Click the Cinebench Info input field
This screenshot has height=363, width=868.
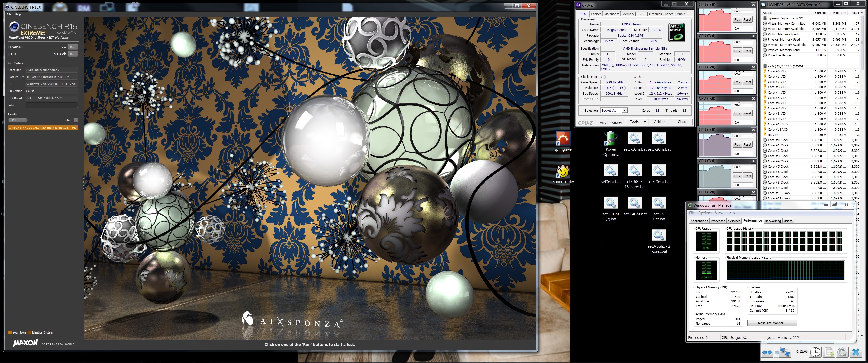[x=51, y=105]
